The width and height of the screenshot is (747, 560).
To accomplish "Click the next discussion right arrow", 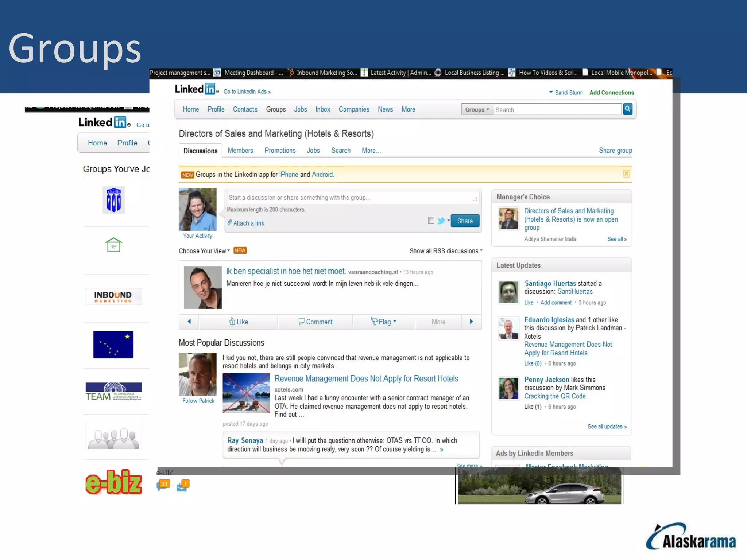I will pyautogui.click(x=471, y=322).
